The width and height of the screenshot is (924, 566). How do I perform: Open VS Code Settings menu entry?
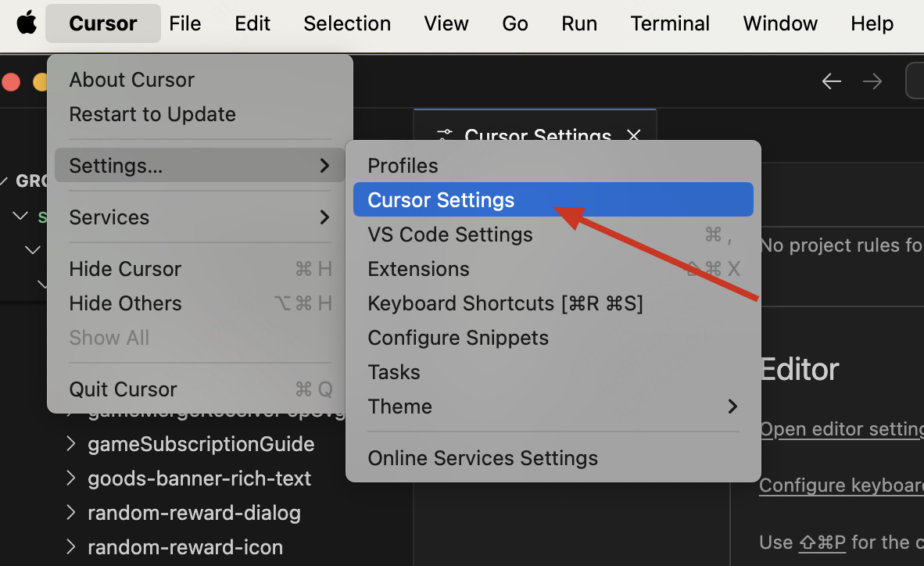tap(450, 235)
